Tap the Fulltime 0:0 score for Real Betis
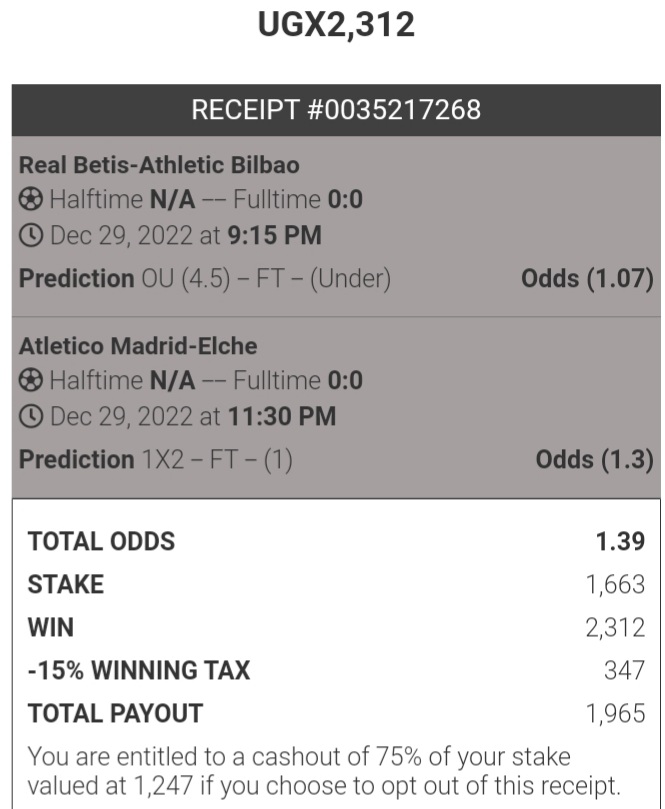665x809 pixels. (298, 200)
